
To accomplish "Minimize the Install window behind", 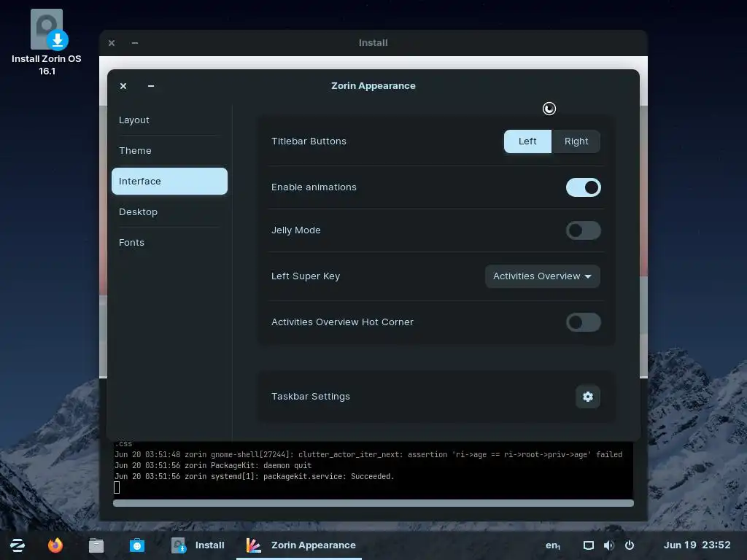I will point(135,43).
